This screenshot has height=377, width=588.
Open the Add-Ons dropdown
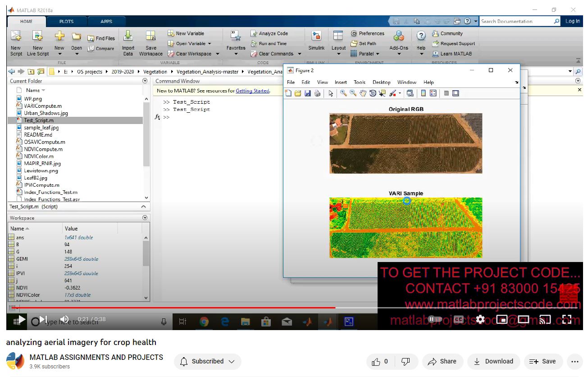pos(399,54)
